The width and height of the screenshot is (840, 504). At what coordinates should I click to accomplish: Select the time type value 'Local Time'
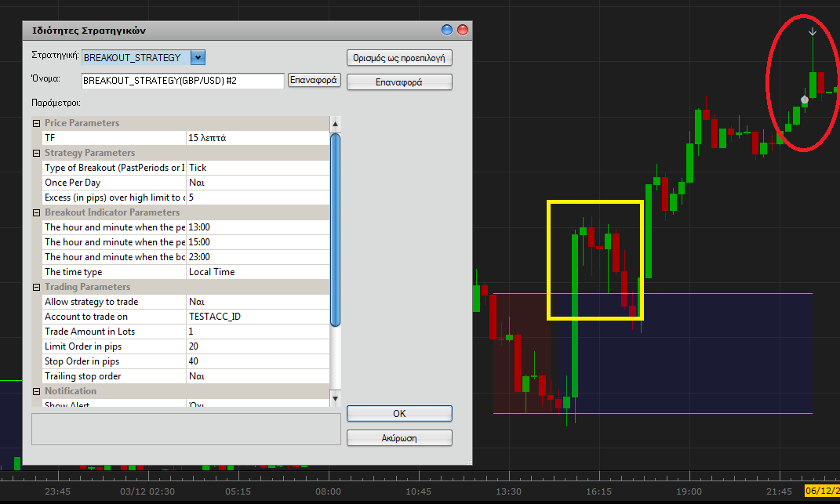point(258,272)
